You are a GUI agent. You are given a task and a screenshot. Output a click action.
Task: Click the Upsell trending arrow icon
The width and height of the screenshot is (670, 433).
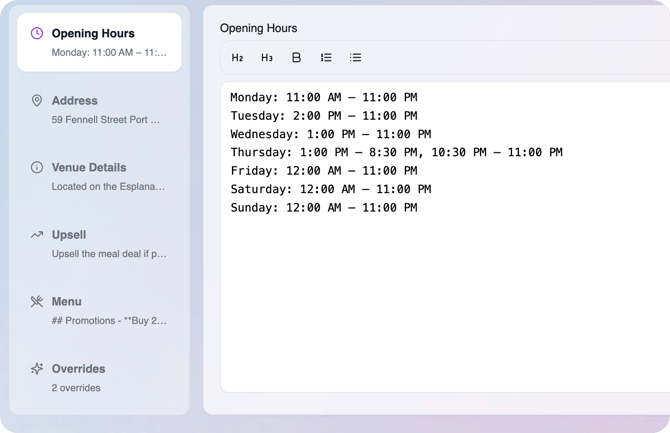(37, 234)
